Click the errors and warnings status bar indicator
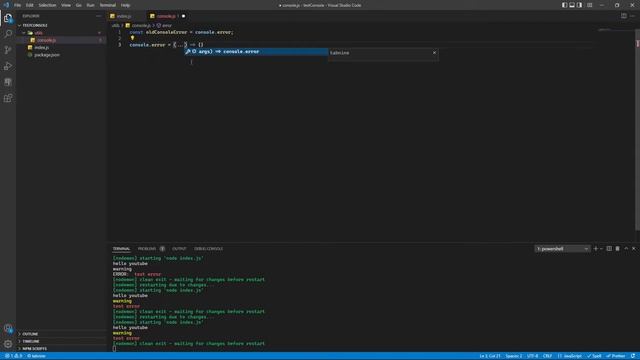The image size is (640, 360). (14, 356)
